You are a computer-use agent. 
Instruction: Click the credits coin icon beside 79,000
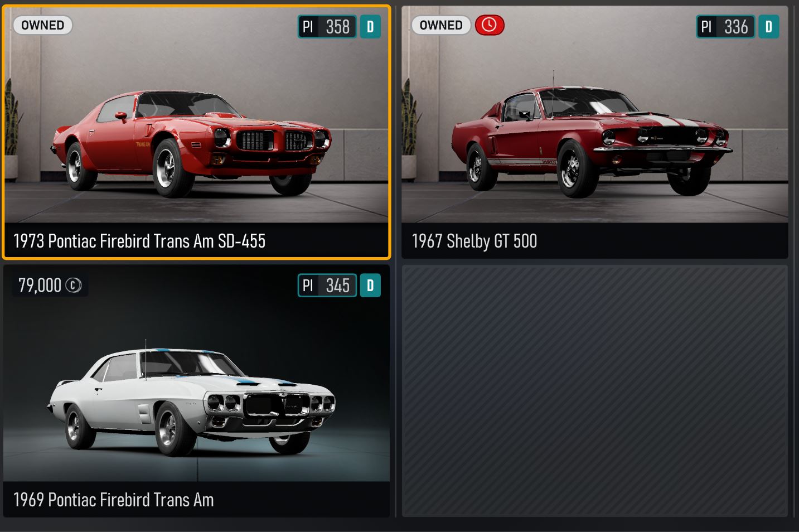pos(74,286)
